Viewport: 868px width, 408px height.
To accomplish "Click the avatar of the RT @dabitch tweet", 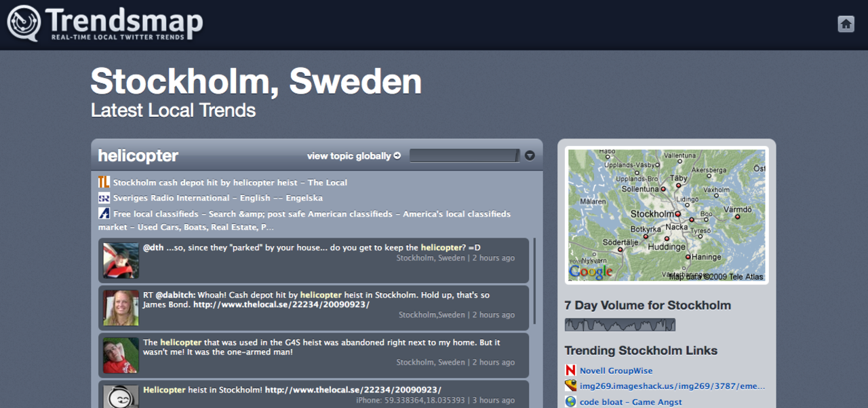I will coord(121,308).
